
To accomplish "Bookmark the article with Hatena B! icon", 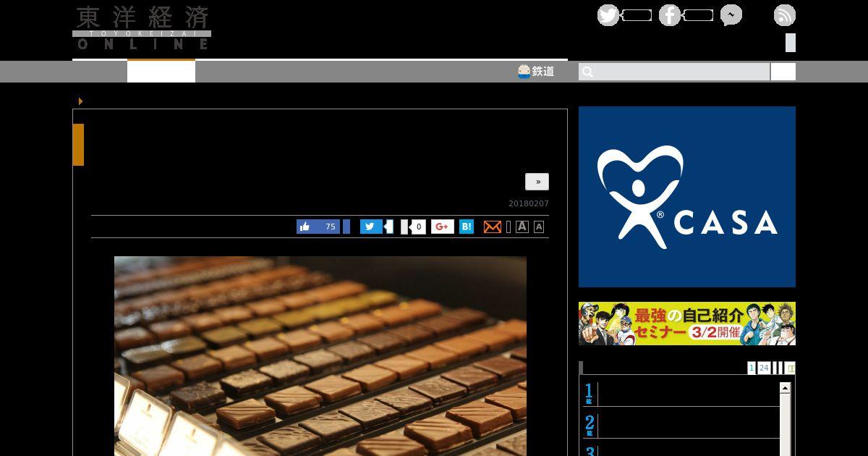I will pos(467,227).
